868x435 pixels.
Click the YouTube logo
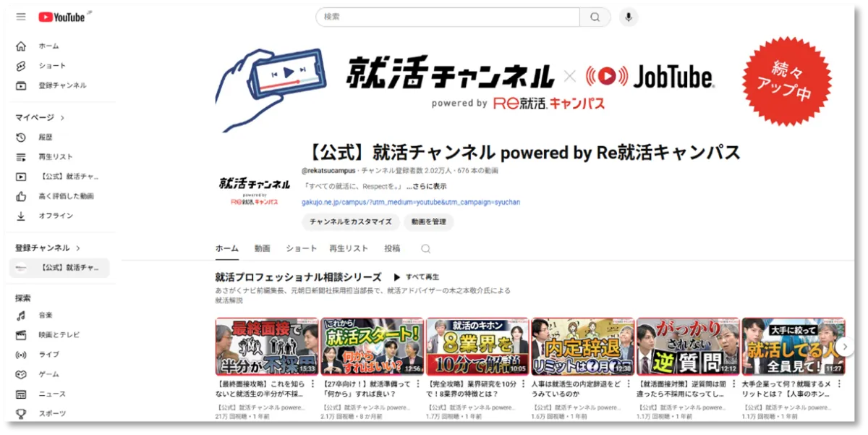[x=61, y=17]
